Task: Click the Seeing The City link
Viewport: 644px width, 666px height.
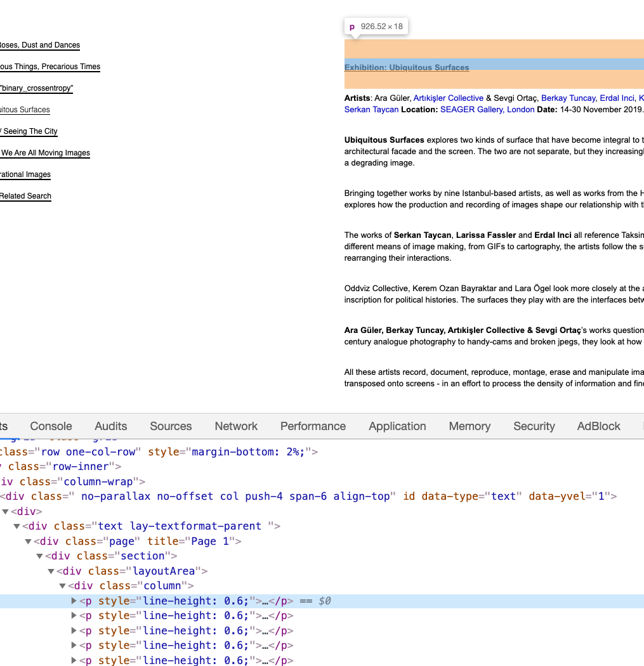Action: point(29,131)
